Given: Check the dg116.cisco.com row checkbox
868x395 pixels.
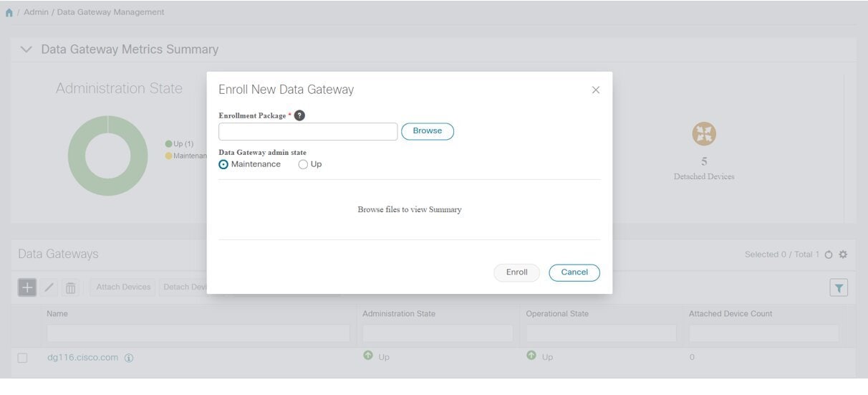Looking at the screenshot, I should tap(22, 358).
